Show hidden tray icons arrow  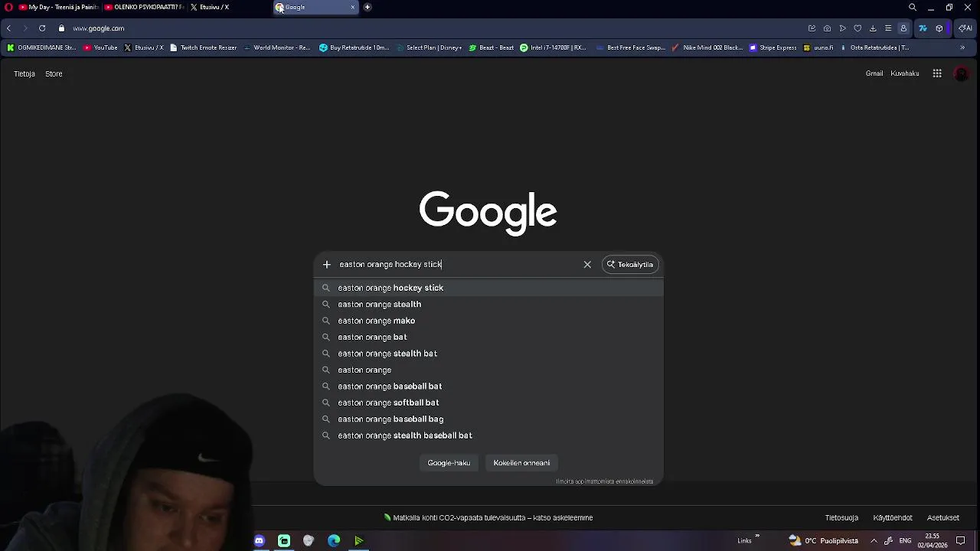874,541
